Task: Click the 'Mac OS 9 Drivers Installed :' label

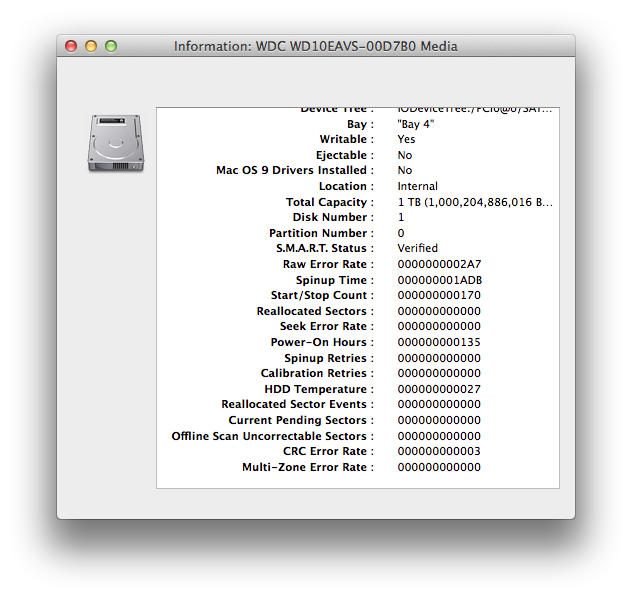Action: point(295,170)
